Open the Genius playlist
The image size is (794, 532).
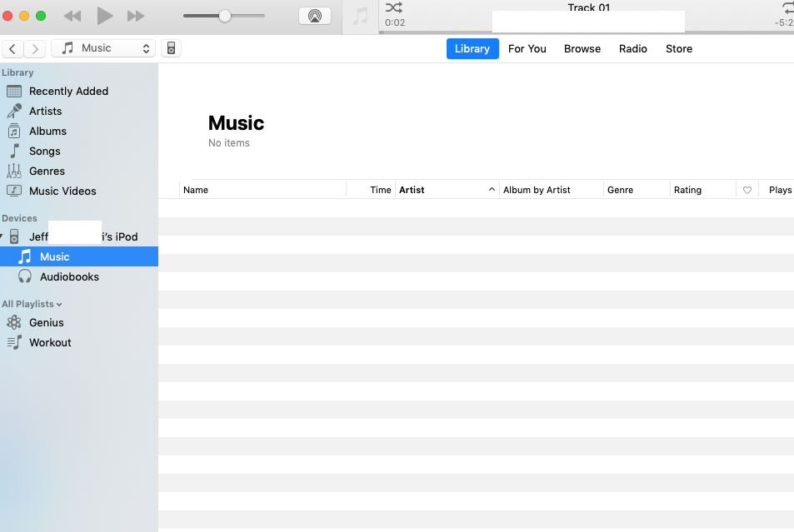tap(79, 322)
